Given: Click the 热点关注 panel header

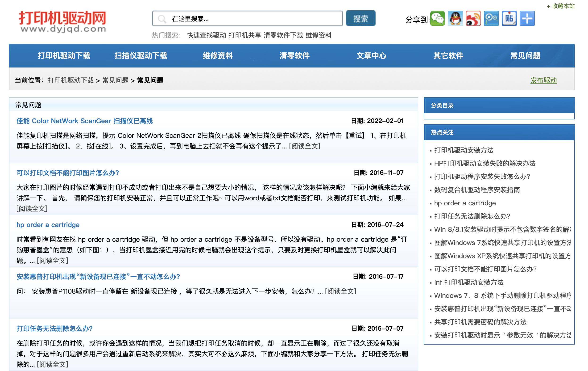Looking at the screenshot, I should (x=499, y=132).
